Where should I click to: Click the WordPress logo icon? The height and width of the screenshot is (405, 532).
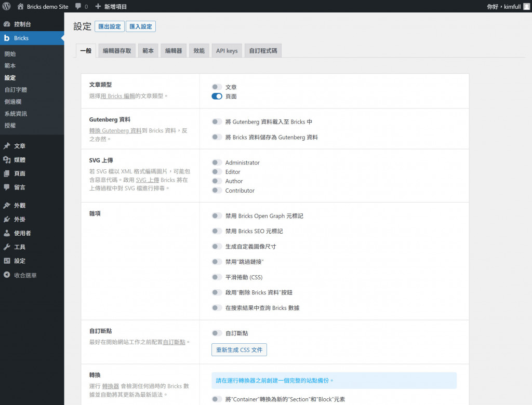tap(6, 6)
